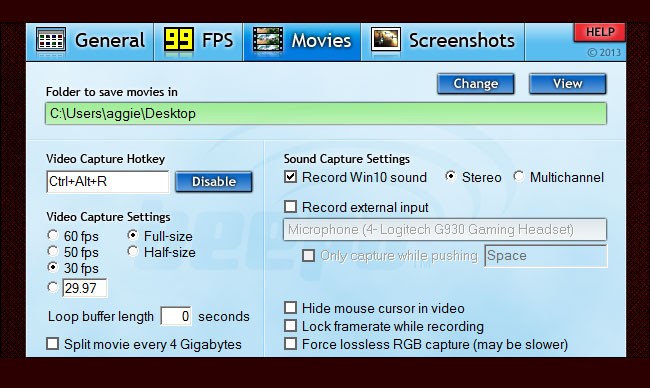The image size is (650, 388).
Task: Select the custom 29.97 fps radio button
Action: [x=53, y=287]
